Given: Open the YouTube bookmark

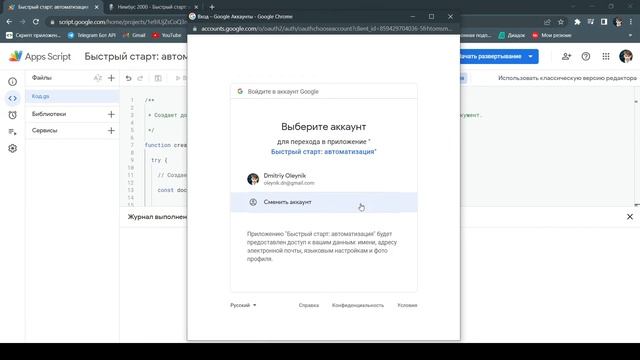Looking at the screenshot, I should coord(167,36).
